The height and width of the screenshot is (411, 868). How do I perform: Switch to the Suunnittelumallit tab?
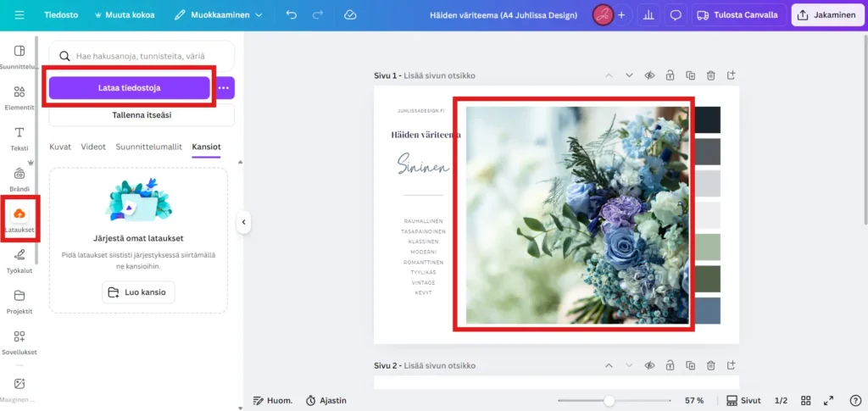[x=149, y=147]
